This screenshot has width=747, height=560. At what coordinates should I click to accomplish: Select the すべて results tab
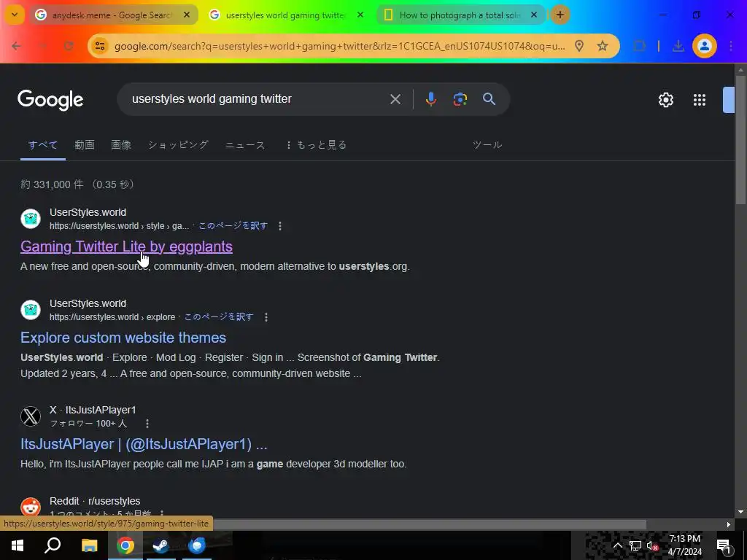[43, 145]
